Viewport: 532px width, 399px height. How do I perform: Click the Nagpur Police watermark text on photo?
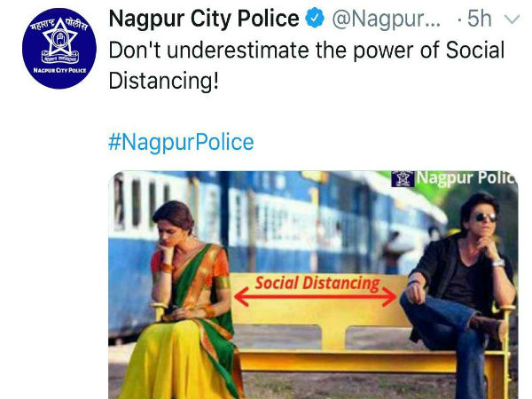click(466, 177)
